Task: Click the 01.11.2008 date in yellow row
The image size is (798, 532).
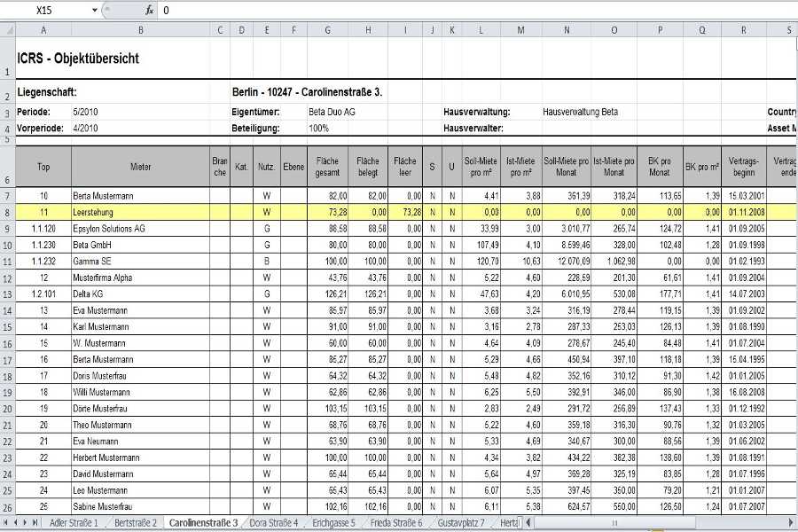Action: pos(744,212)
